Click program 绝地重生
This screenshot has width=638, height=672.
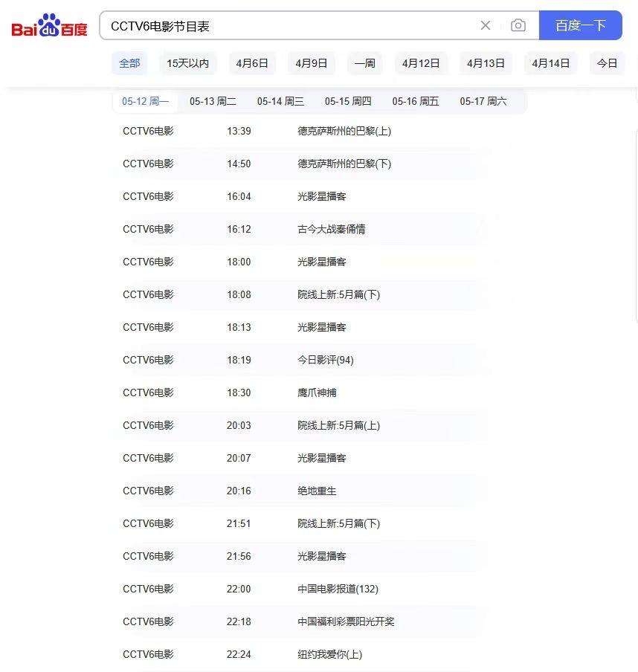(317, 491)
